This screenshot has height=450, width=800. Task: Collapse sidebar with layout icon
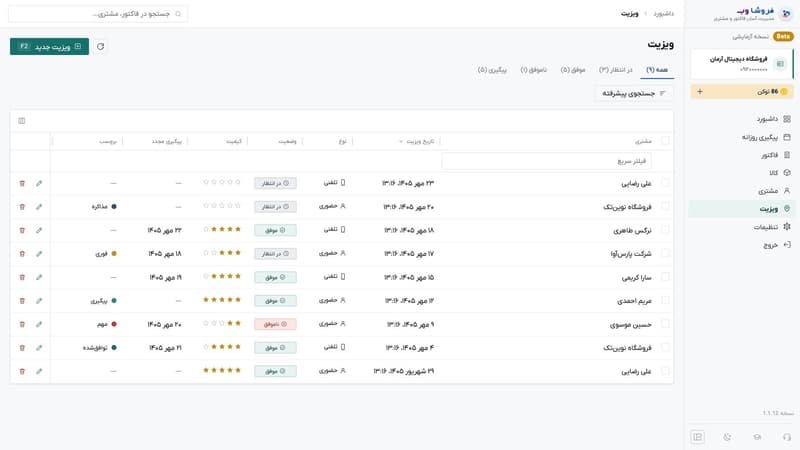(x=697, y=437)
